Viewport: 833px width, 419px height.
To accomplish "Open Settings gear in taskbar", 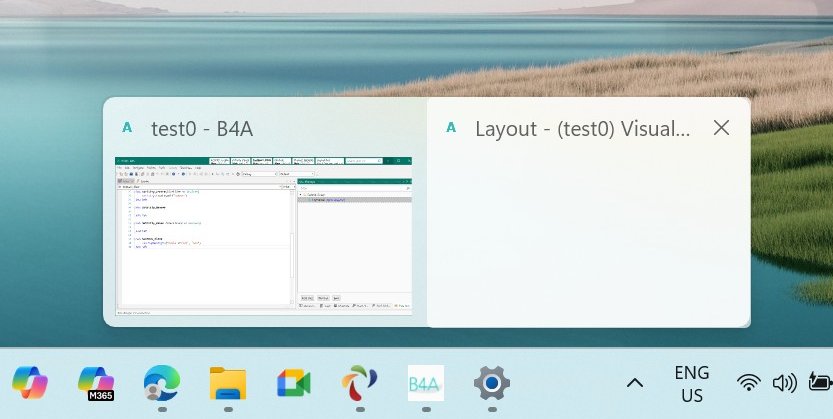I will (x=492, y=383).
